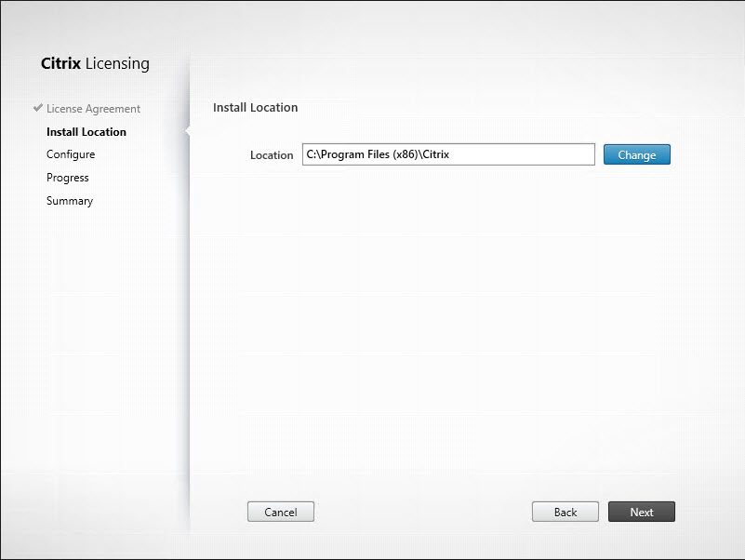Select Configure step in sidebar
The height and width of the screenshot is (560, 745).
pyautogui.click(x=71, y=154)
